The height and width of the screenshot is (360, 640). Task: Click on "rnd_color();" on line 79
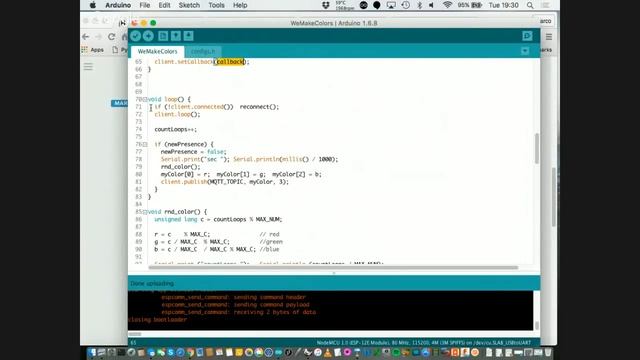(x=180, y=167)
